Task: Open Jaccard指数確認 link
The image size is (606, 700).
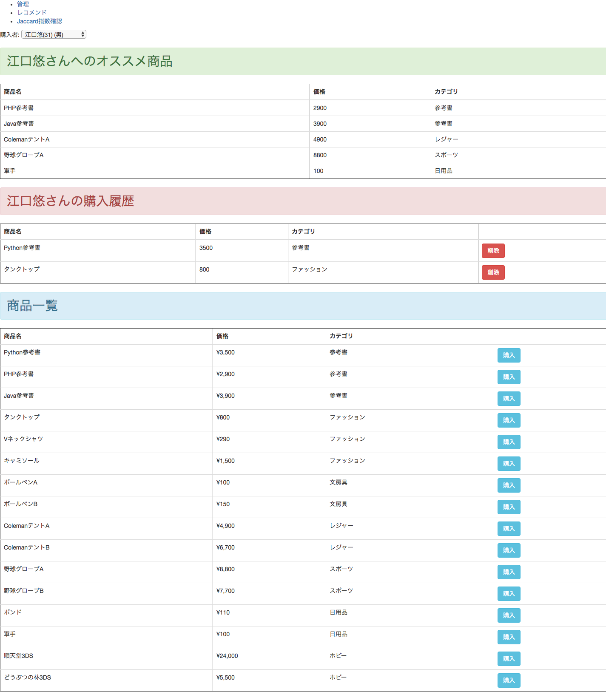Action: point(40,21)
